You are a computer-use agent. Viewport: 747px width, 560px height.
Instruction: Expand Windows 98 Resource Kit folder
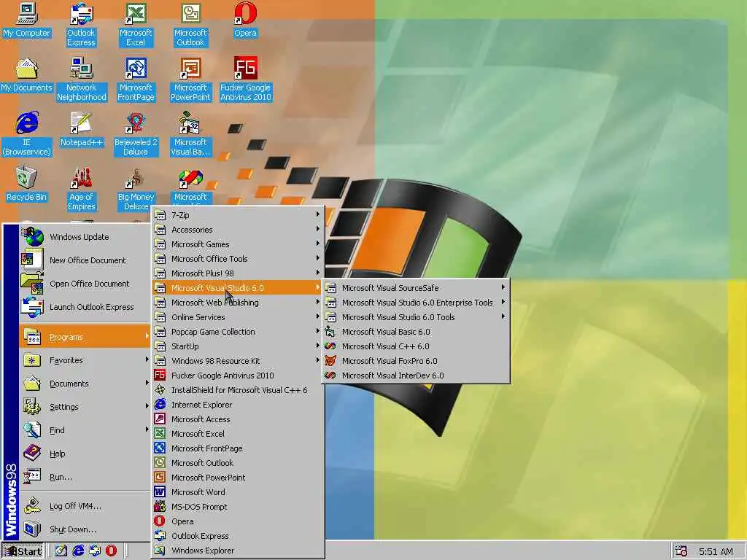click(238, 361)
